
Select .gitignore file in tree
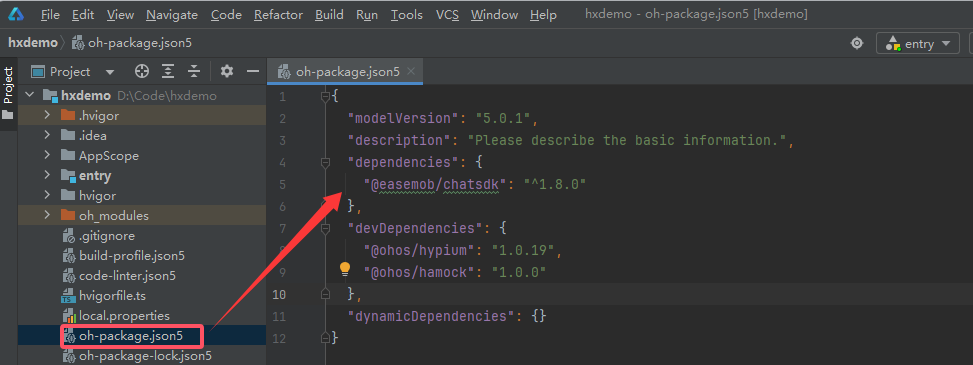click(x=107, y=236)
